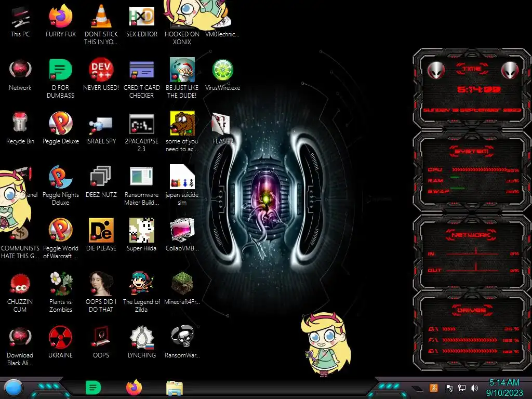Click the SYSTEM widget header
Viewport: 532px width, 399px height.
coord(472,151)
